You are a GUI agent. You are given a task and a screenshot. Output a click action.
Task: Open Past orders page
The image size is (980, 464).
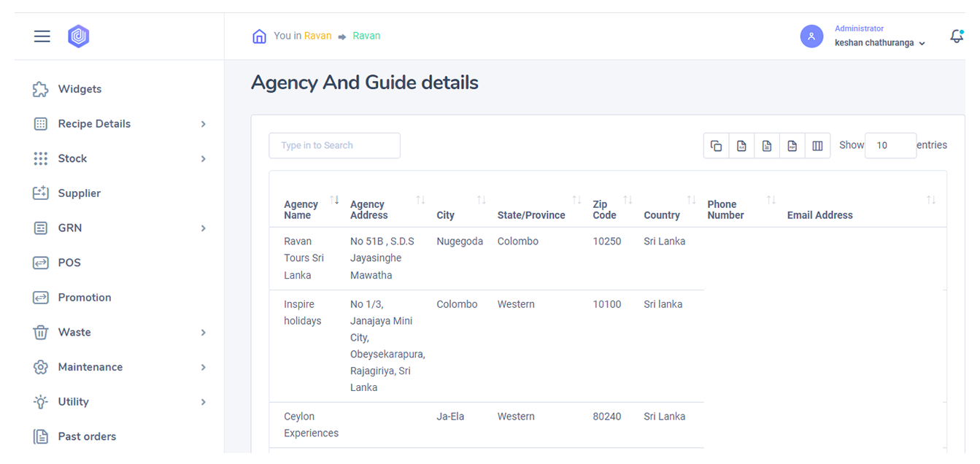pos(87,436)
